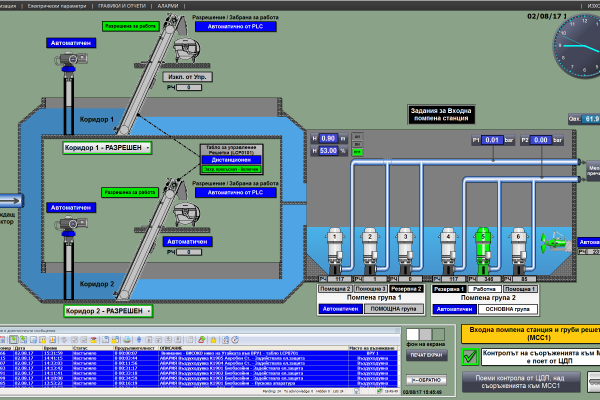
Task: Open the green submersible mixer propeller
Action: click(554, 242)
